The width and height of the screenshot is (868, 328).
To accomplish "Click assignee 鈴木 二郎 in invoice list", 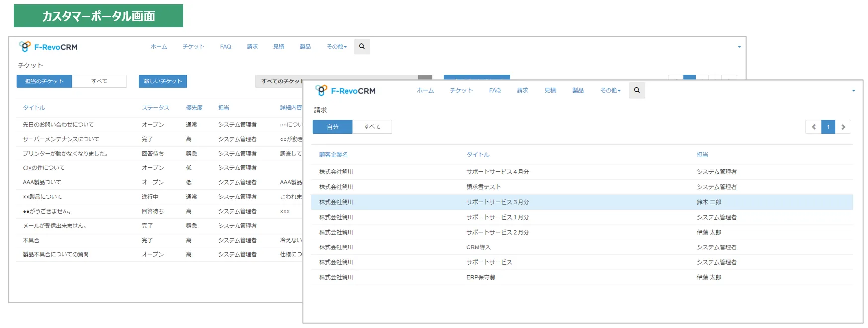I will coord(709,202).
